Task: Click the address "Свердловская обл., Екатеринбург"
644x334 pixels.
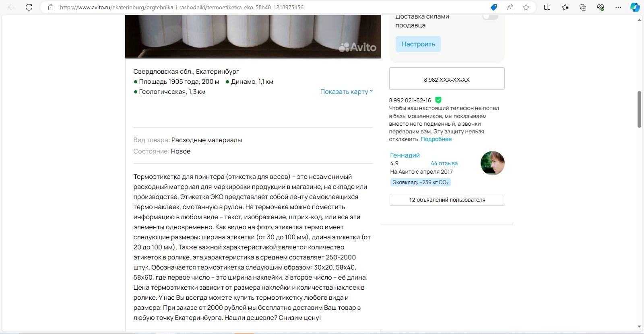Action: tap(186, 71)
